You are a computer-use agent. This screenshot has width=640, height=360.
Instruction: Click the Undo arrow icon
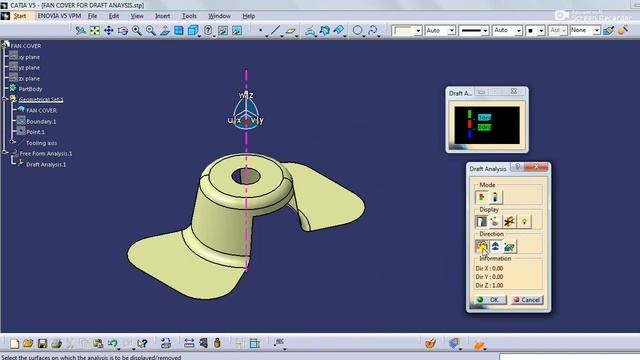[113, 344]
